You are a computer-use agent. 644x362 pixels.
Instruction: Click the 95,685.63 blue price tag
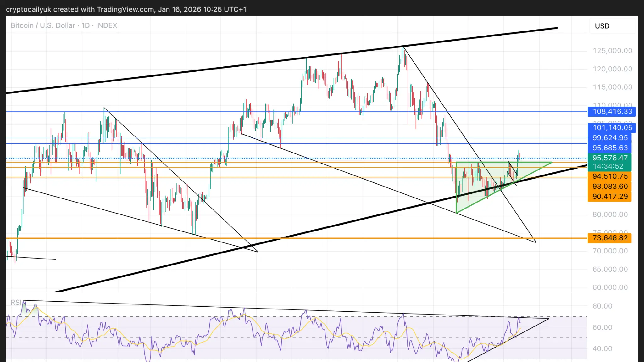[x=610, y=148]
